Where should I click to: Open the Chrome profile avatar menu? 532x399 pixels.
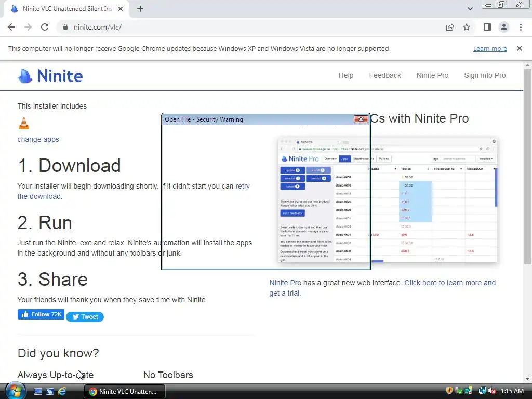[x=504, y=27]
